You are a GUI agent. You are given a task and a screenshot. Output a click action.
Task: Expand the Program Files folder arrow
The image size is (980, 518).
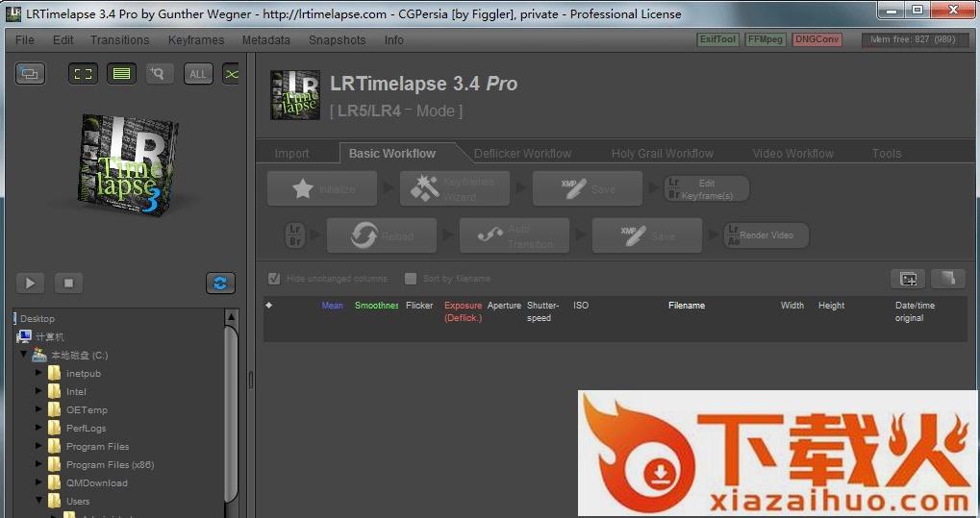click(38, 446)
